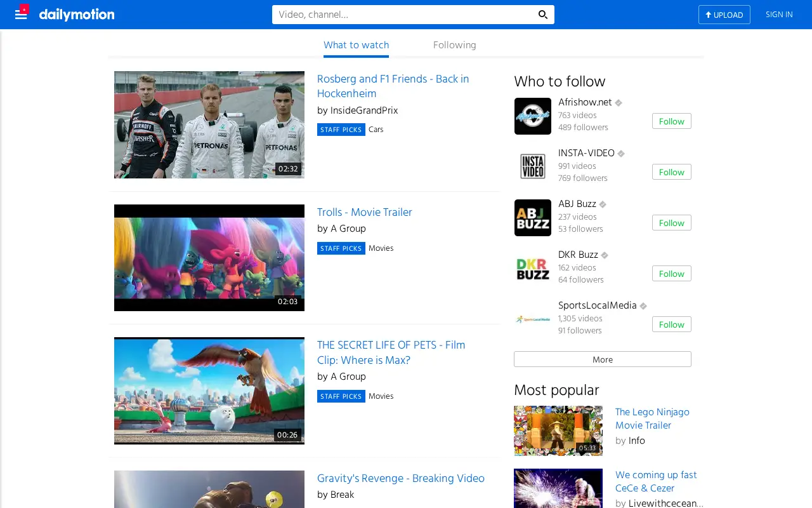Screen dimensions: 812x508
Task: Open SportsLocalMedia channel avatar
Action: (533, 319)
